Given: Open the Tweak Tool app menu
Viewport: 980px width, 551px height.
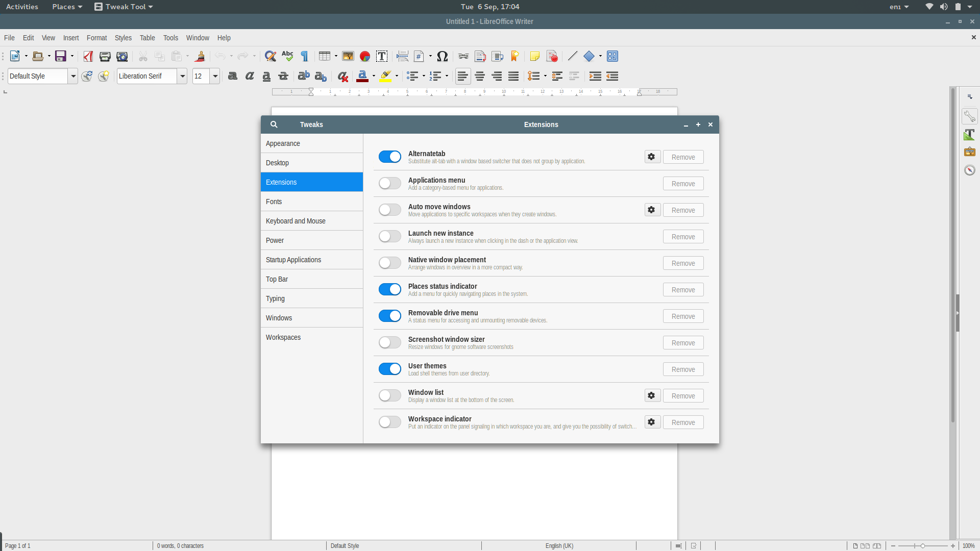Looking at the screenshot, I should [x=124, y=7].
